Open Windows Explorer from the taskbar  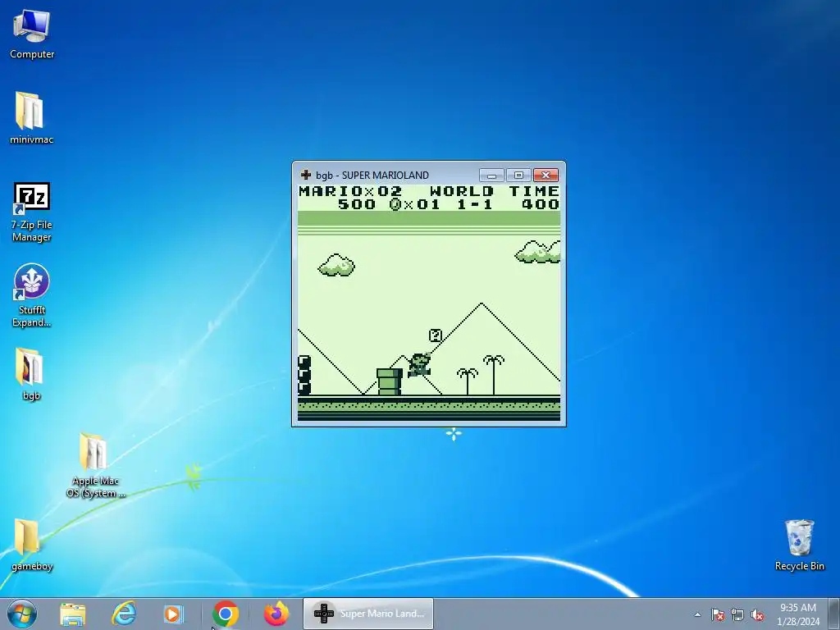point(73,614)
